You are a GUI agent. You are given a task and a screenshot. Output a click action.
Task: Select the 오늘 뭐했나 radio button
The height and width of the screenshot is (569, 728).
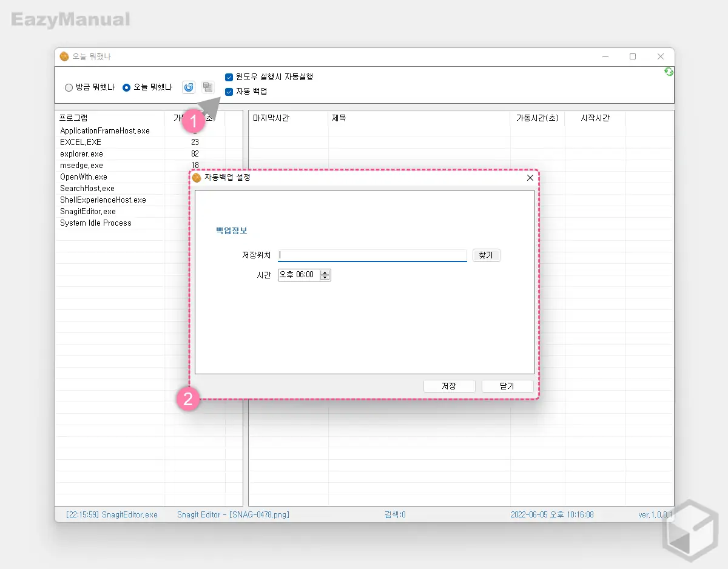coord(127,87)
